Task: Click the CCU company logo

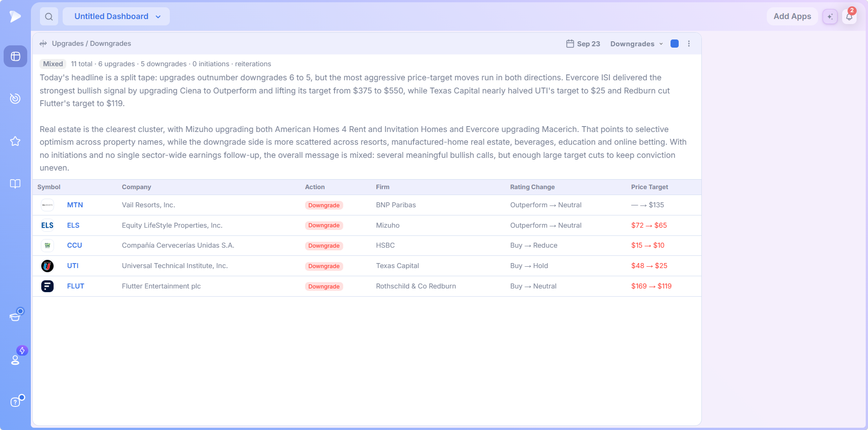Action: 47,245
